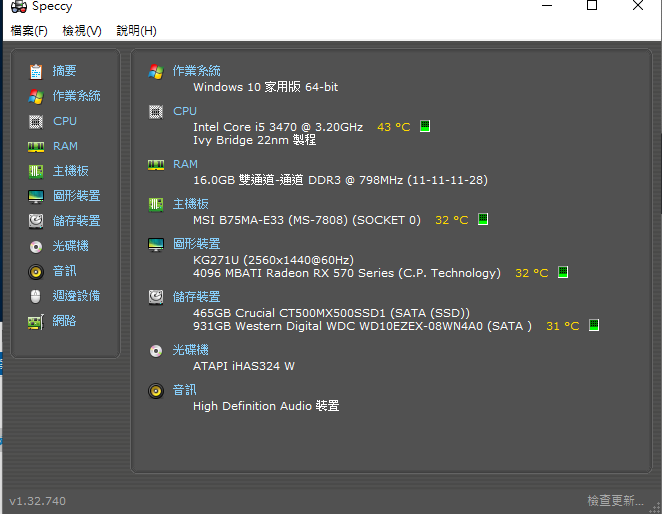
Task: Select CPU label in the sidebar
Action: point(65,121)
